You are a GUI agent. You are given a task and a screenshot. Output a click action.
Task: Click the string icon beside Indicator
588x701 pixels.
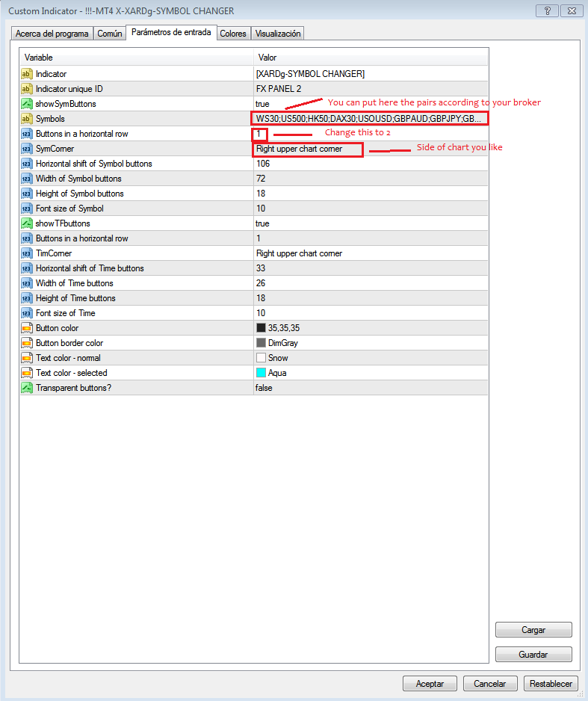pyautogui.click(x=26, y=74)
